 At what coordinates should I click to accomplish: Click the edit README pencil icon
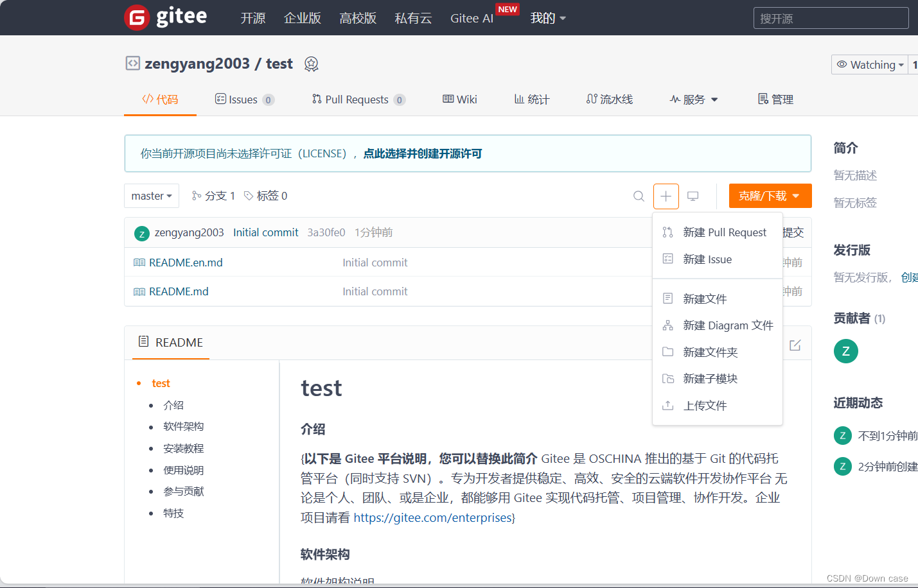click(795, 345)
